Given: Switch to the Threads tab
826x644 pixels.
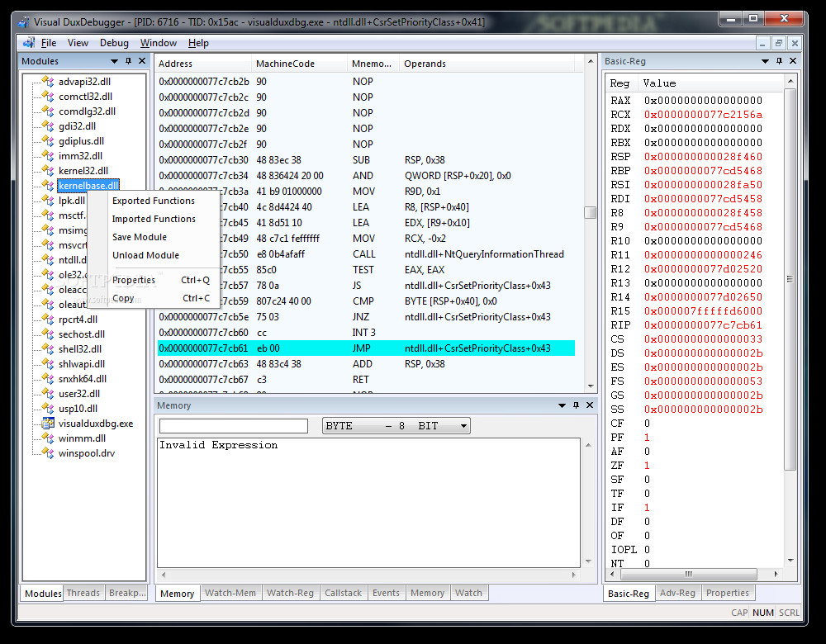Looking at the screenshot, I should [83, 593].
